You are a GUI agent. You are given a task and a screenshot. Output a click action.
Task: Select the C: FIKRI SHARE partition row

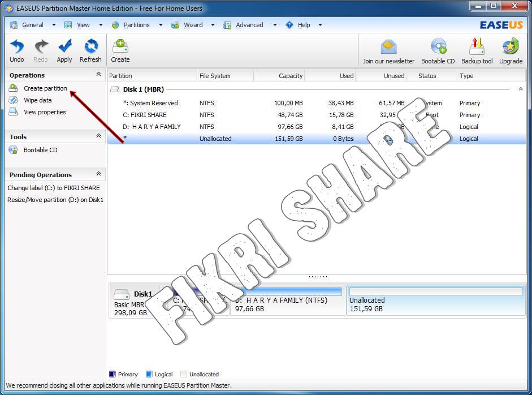[x=317, y=115]
